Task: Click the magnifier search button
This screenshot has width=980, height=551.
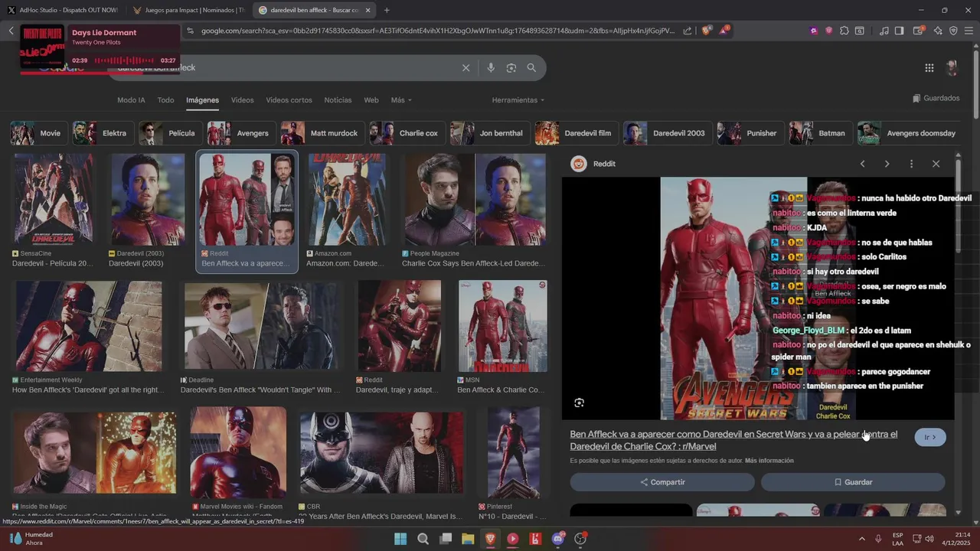Action: 531,67
